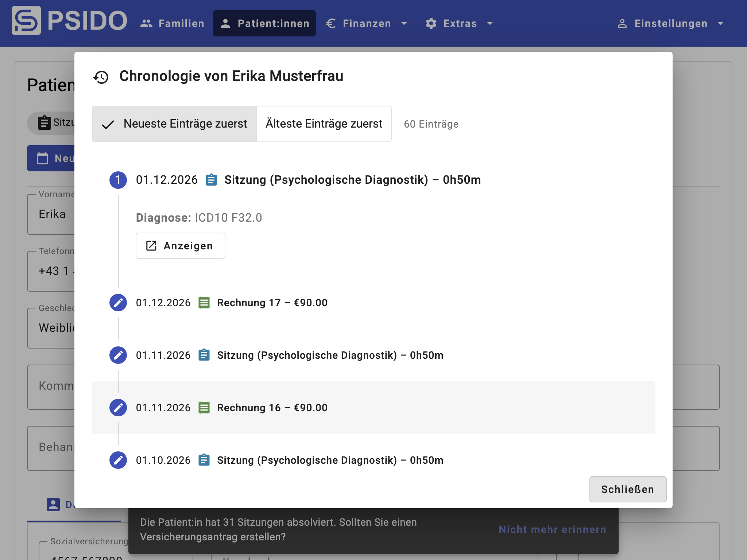Click the Finanzen euro icon
747x560 pixels.
(330, 23)
